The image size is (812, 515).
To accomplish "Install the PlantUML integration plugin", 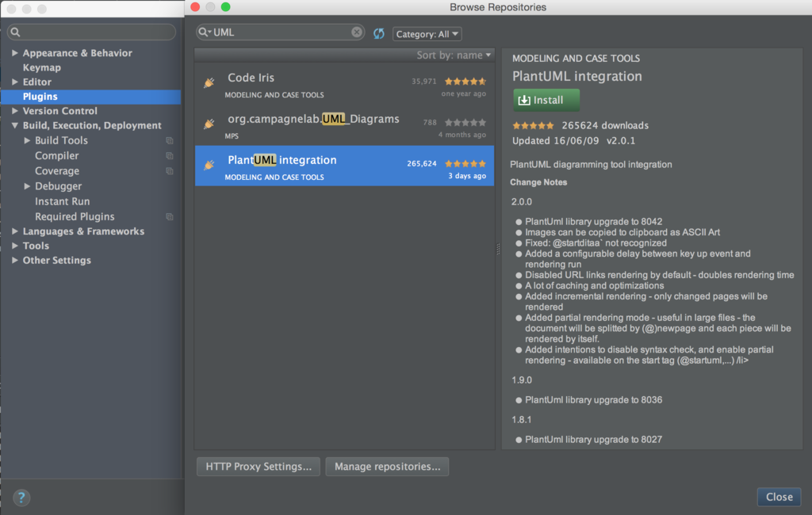I will [546, 100].
